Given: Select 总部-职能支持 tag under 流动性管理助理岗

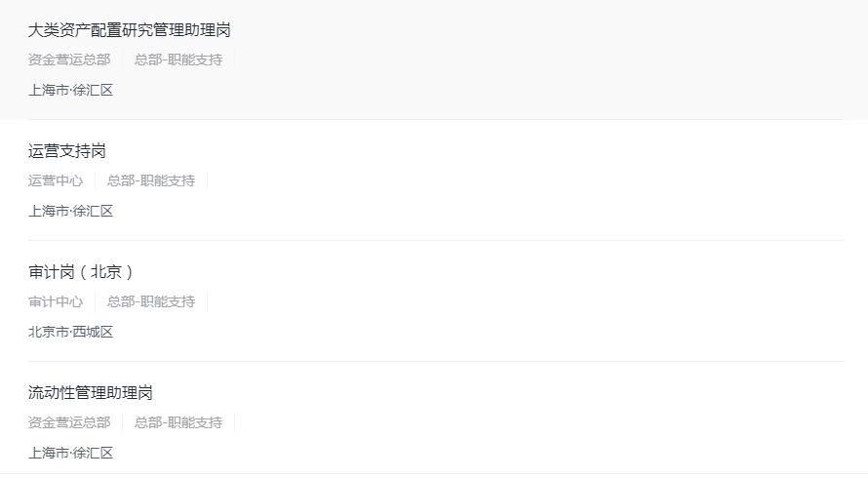Looking at the screenshot, I should coord(178,422).
